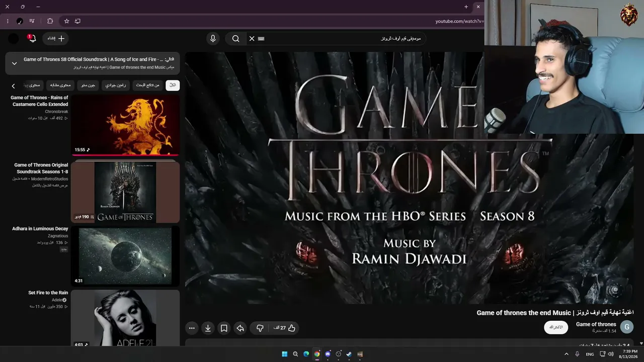644x362 pixels.
Task: Open the channel avatar with letter G
Action: 627,327
